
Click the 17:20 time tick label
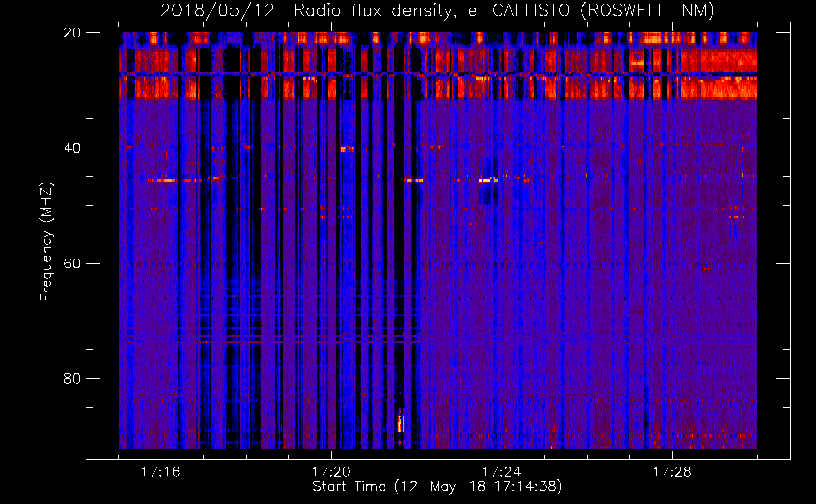[x=331, y=472]
